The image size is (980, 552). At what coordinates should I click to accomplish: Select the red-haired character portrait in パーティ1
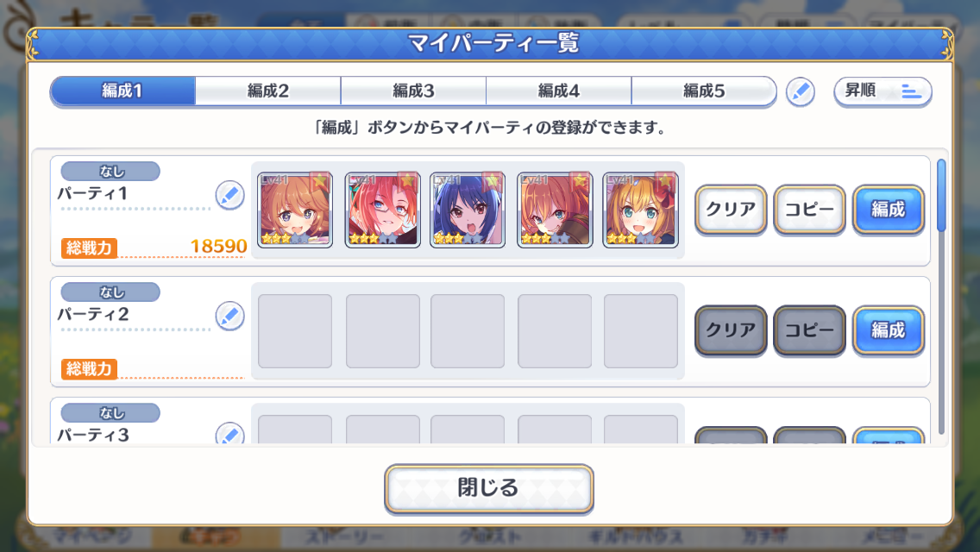click(382, 210)
